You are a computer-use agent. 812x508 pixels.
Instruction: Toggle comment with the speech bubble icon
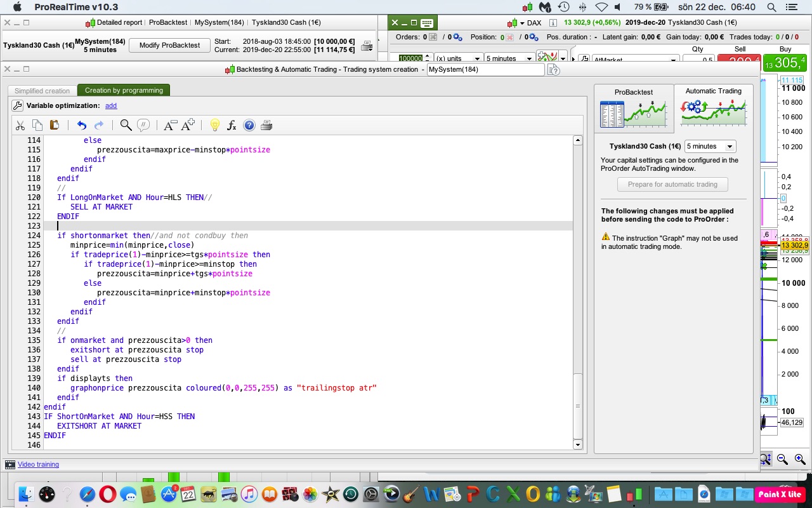[143, 126]
